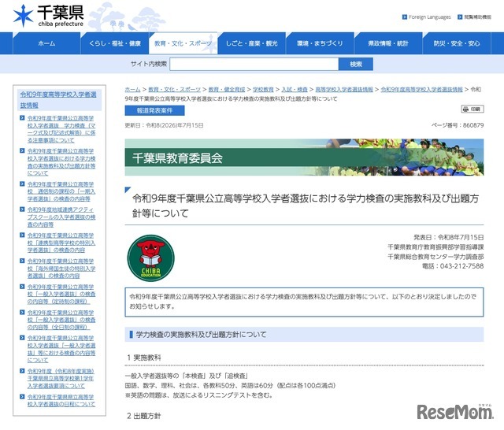Open sidebar heading 令和9年度高等学校入学者選抜情報
This screenshot has width=504, height=430.
tap(58, 100)
